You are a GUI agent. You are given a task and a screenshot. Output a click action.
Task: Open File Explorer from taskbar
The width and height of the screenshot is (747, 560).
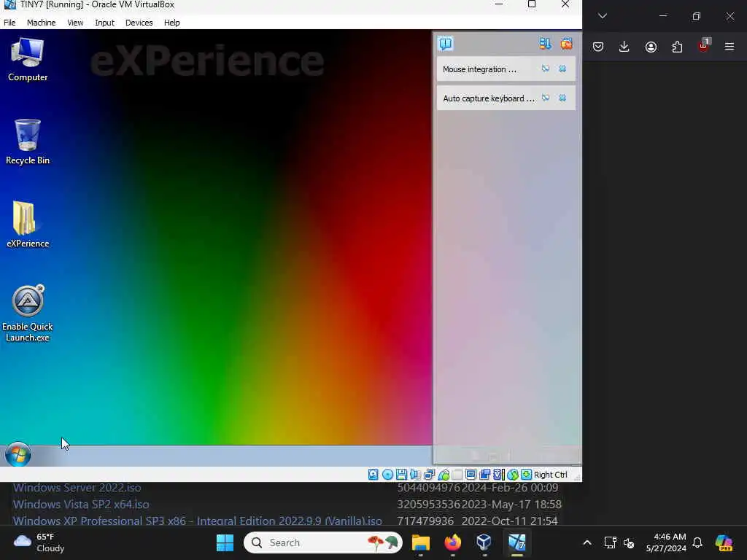[421, 542]
